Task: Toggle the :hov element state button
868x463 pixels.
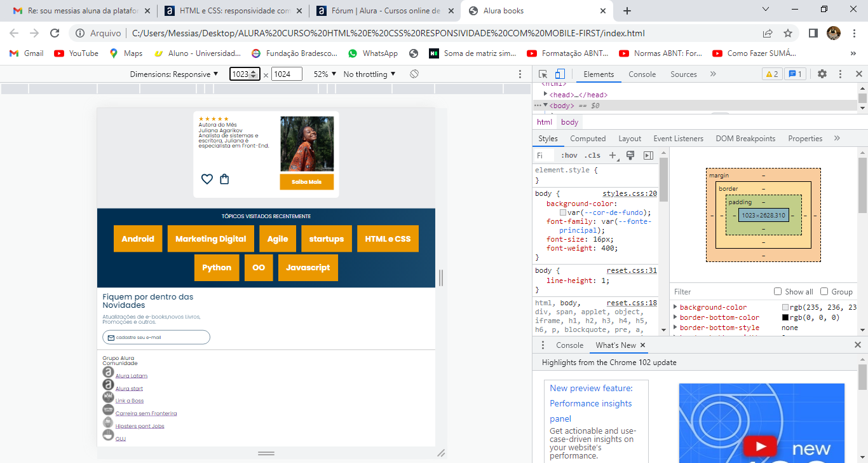Action: tap(569, 155)
